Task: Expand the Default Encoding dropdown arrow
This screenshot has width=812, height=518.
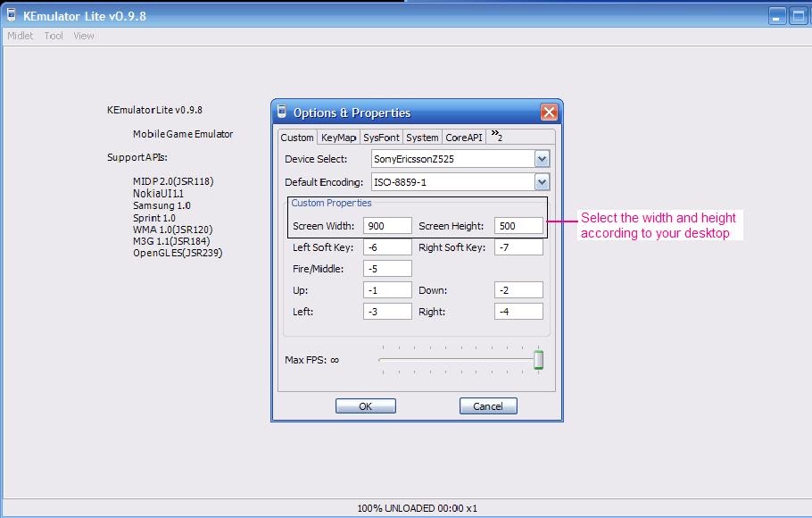Action: (x=542, y=182)
